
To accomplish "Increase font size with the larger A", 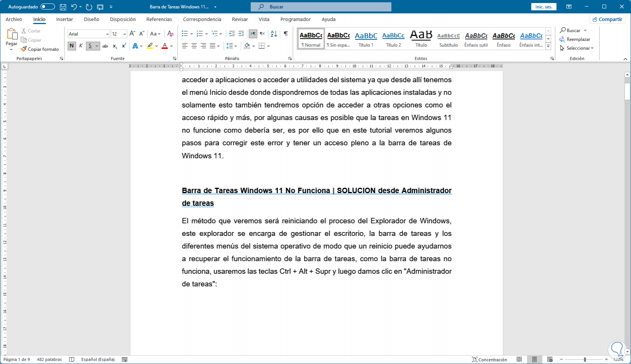I will pos(132,34).
